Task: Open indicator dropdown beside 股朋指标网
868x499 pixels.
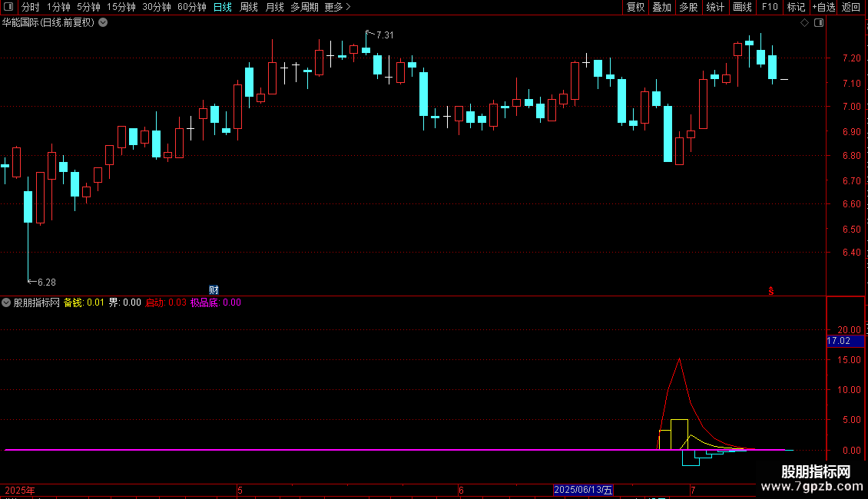Action: [x=6, y=302]
